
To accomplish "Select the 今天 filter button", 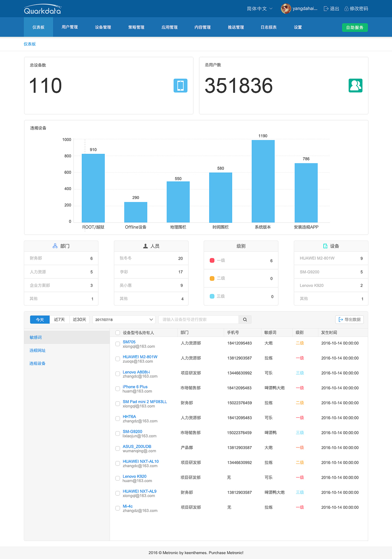I will tap(40, 320).
